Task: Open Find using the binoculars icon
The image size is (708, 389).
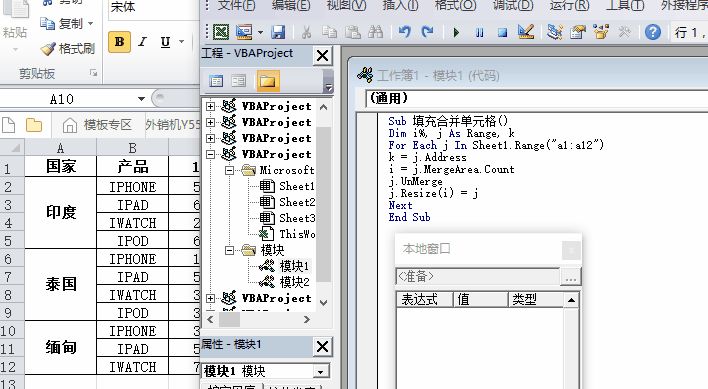Action: (375, 32)
